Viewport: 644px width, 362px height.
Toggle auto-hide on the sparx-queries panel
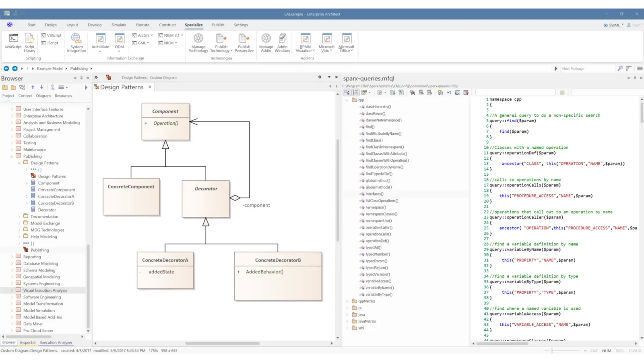(635, 78)
